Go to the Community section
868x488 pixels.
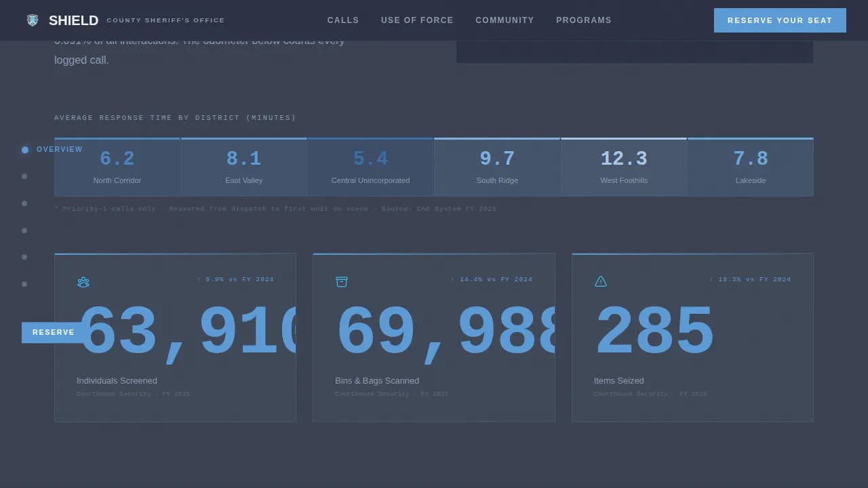click(x=505, y=20)
